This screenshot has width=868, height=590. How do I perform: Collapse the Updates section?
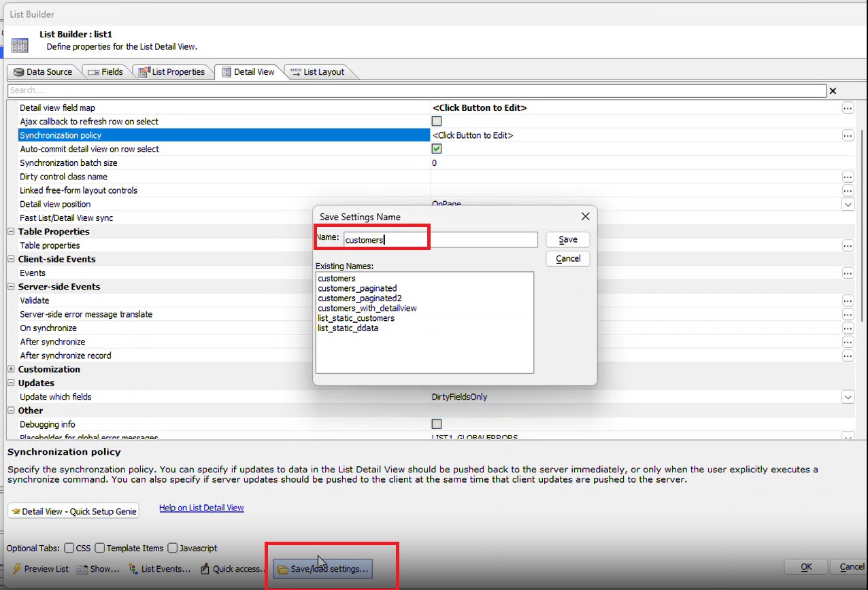tap(12, 383)
